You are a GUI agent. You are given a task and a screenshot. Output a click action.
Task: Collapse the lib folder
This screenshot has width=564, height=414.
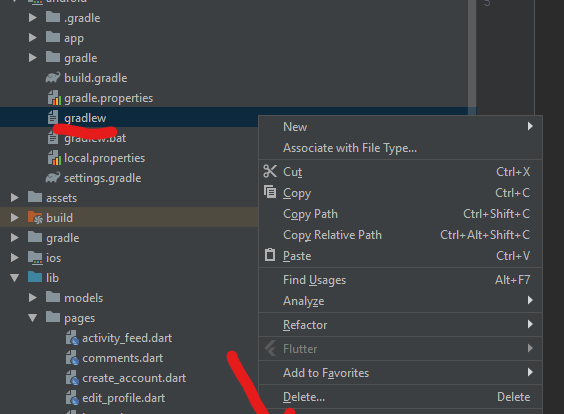(x=15, y=278)
